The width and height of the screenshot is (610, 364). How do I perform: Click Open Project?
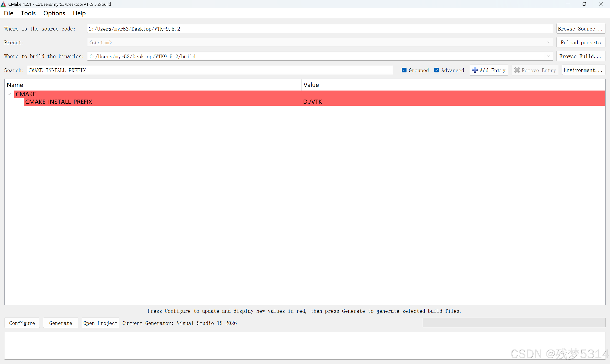100,323
